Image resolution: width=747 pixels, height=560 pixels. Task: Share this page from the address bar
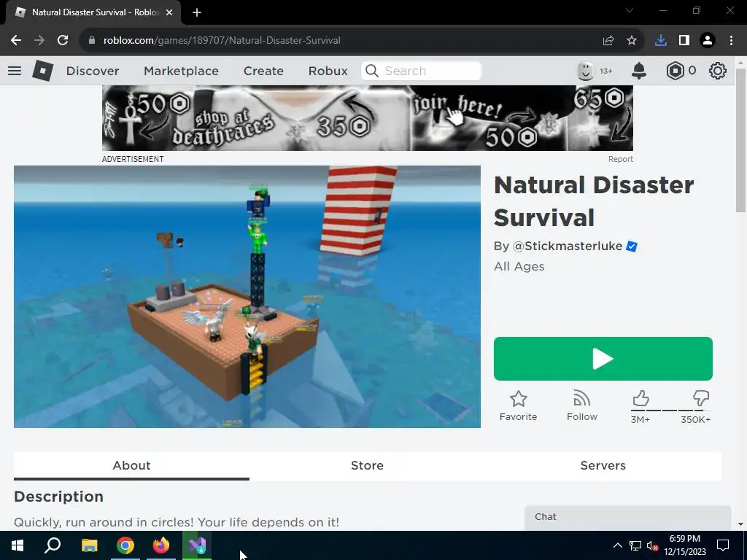(x=608, y=41)
